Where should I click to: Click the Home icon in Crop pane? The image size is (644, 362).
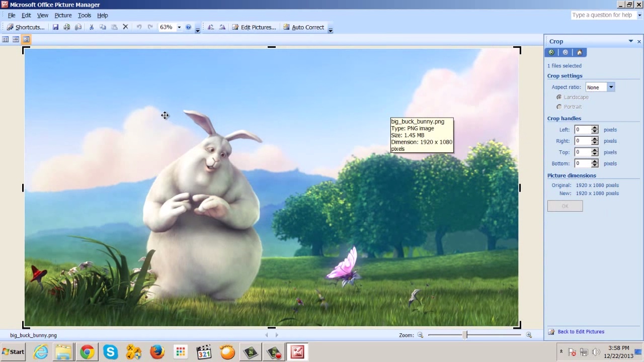click(579, 52)
